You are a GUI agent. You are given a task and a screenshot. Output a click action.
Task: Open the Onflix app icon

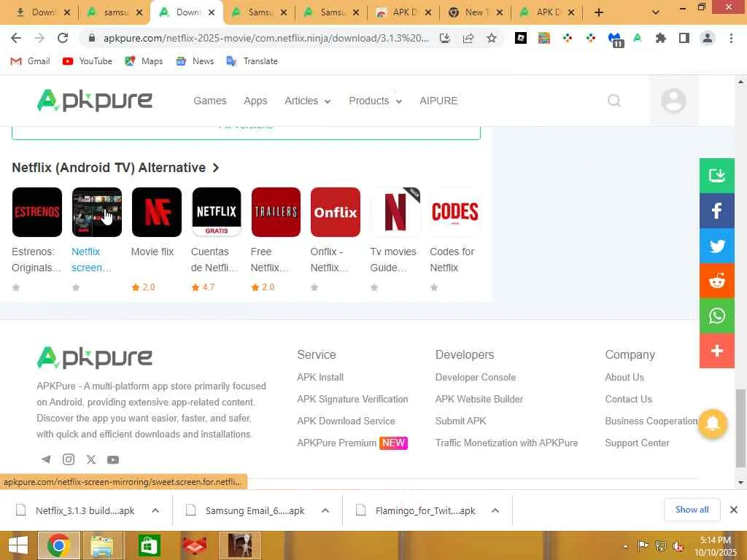(336, 212)
